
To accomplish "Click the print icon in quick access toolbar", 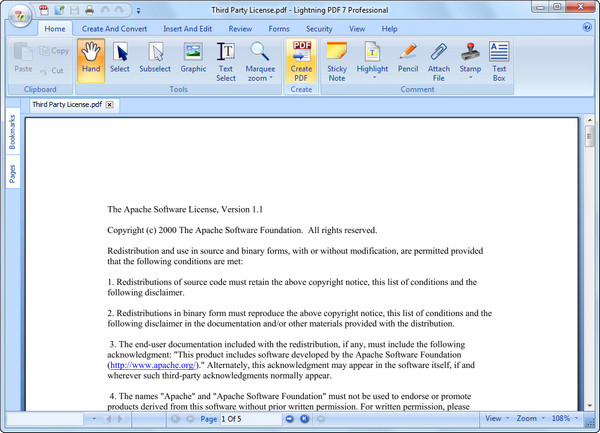I will coord(89,10).
